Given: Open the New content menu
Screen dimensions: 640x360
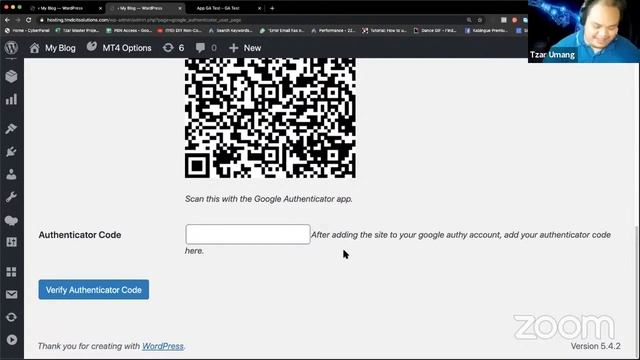Looking at the screenshot, I should pos(245,48).
